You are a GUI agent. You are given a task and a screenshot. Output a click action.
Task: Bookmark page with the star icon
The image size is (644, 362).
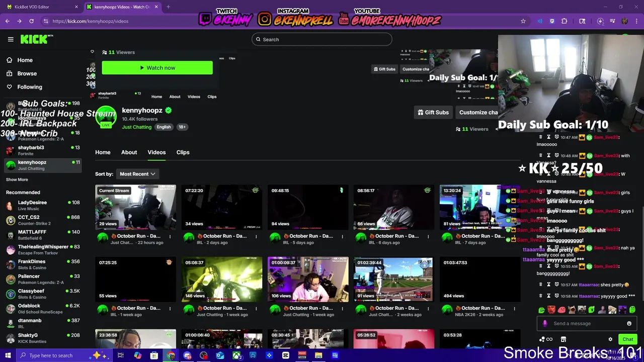523,21
